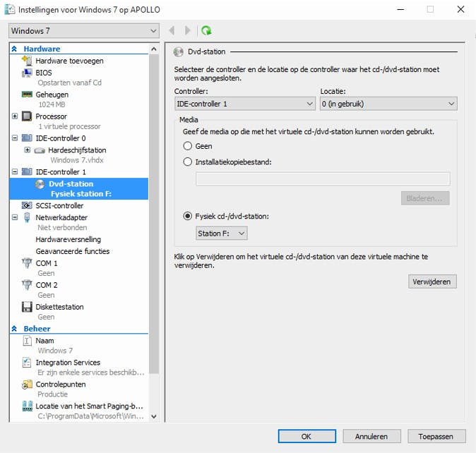Click the Hardware toevoegen icon
Image resolution: width=476 pixels, height=453 pixels.
[27, 61]
